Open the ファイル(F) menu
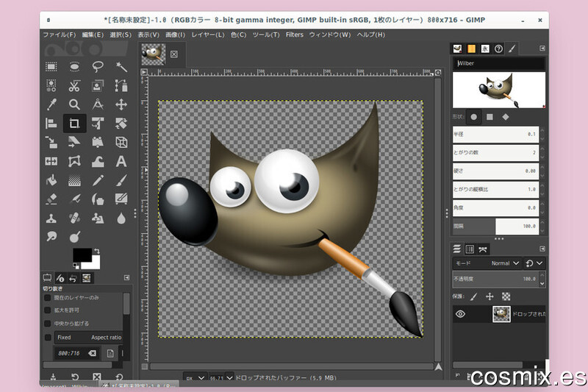This screenshot has width=588, height=392. coord(60,35)
